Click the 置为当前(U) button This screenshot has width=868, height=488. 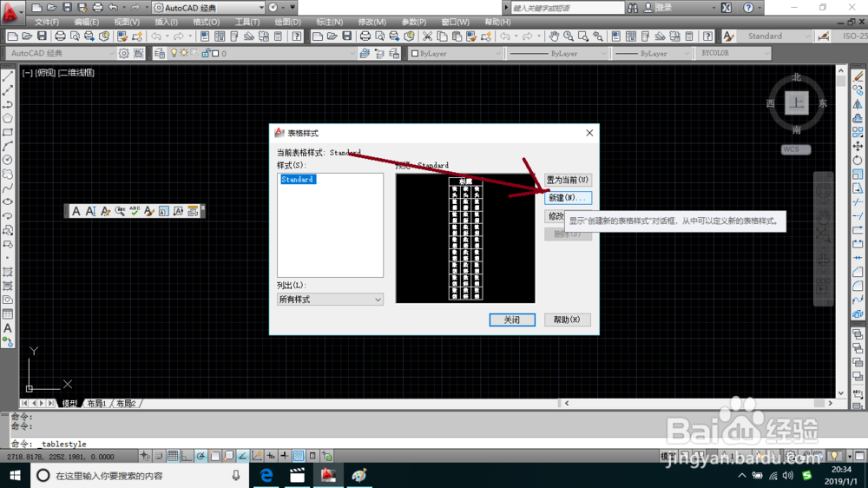point(568,180)
